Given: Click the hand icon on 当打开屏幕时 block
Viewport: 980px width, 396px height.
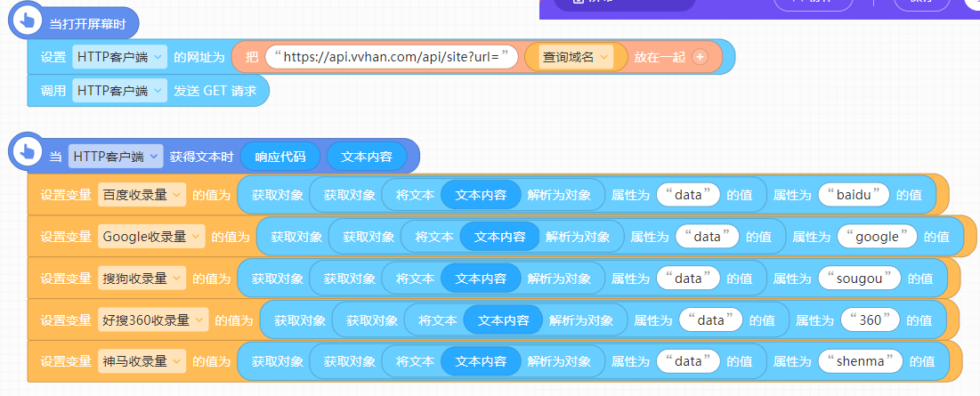Looking at the screenshot, I should coord(28,20).
